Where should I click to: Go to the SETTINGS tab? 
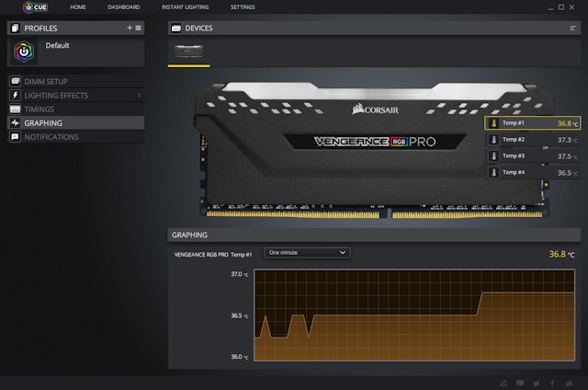[x=243, y=7]
